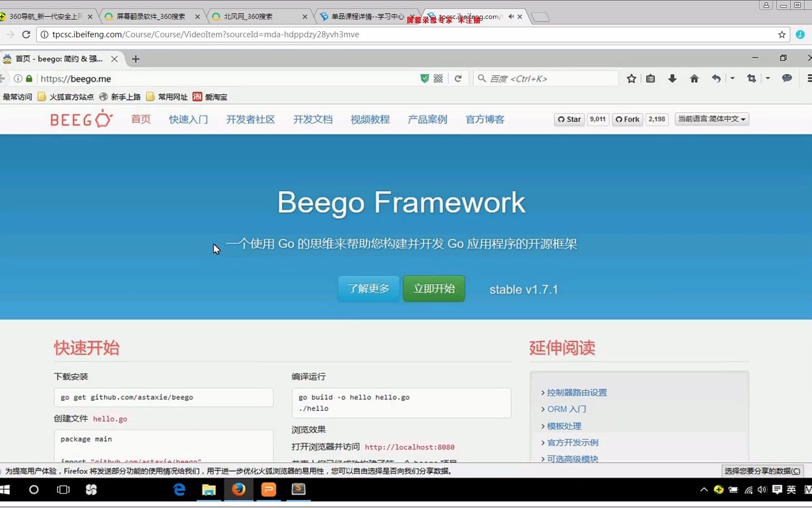Screen dimensions: 812x508
Task: Click the green 立即开始 button
Action: tap(434, 289)
